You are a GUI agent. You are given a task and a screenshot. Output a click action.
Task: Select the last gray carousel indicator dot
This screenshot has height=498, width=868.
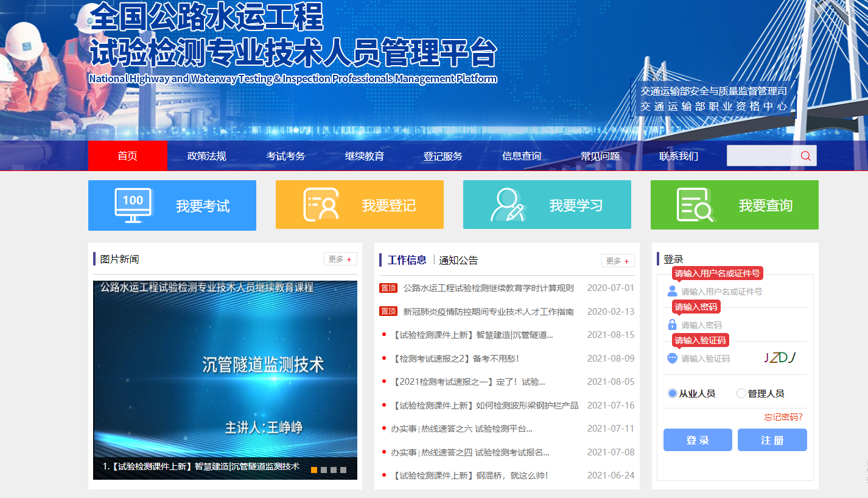point(343,470)
